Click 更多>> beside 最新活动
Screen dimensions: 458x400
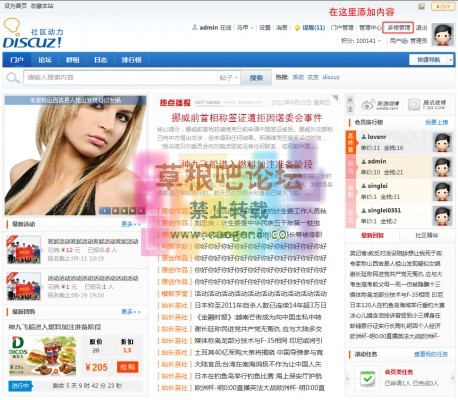pyautogui.click(x=131, y=224)
